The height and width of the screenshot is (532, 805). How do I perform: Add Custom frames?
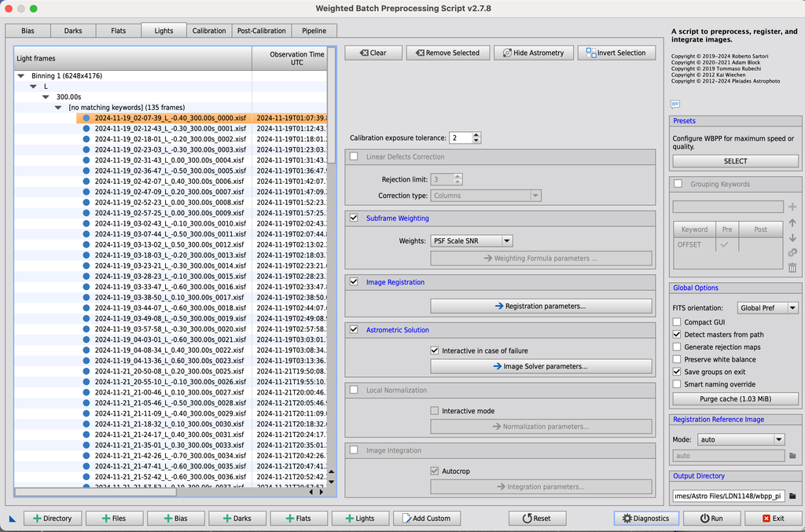click(427, 518)
